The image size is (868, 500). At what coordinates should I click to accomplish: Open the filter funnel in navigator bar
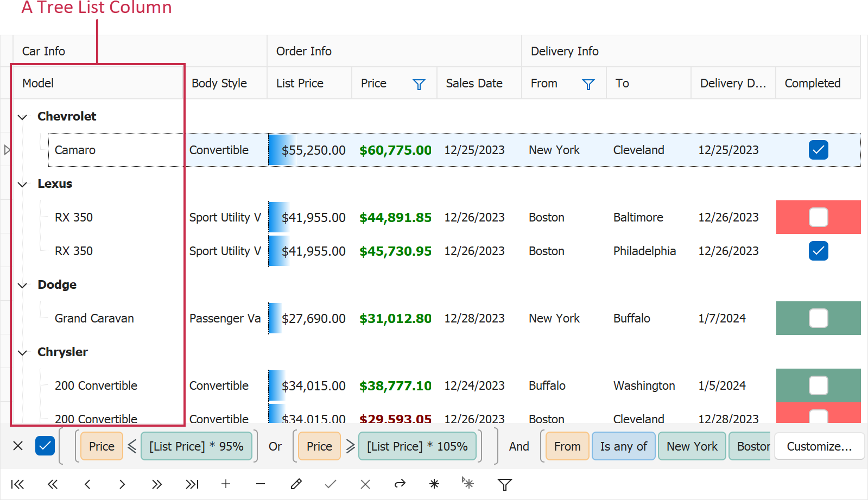click(505, 484)
